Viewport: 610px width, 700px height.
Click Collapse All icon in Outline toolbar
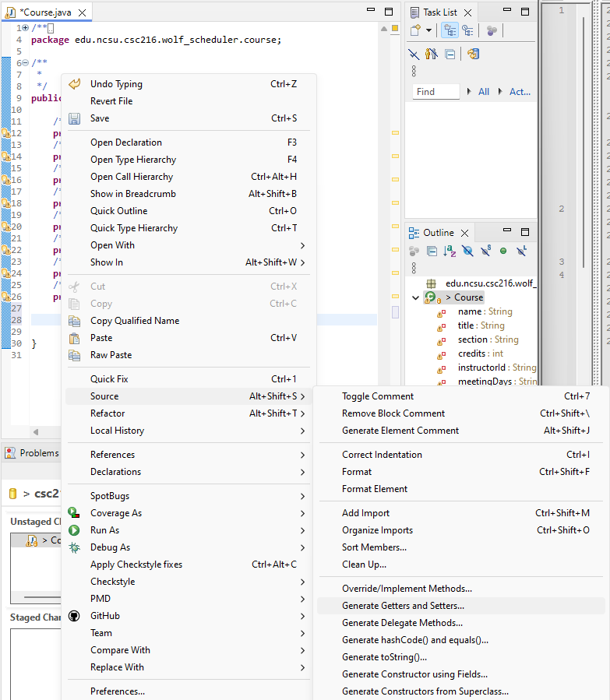[432, 251]
